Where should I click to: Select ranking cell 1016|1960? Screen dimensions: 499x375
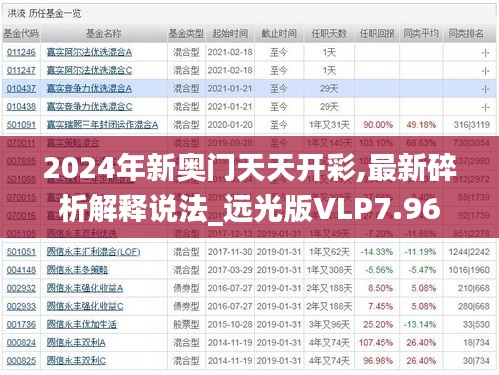point(469,270)
